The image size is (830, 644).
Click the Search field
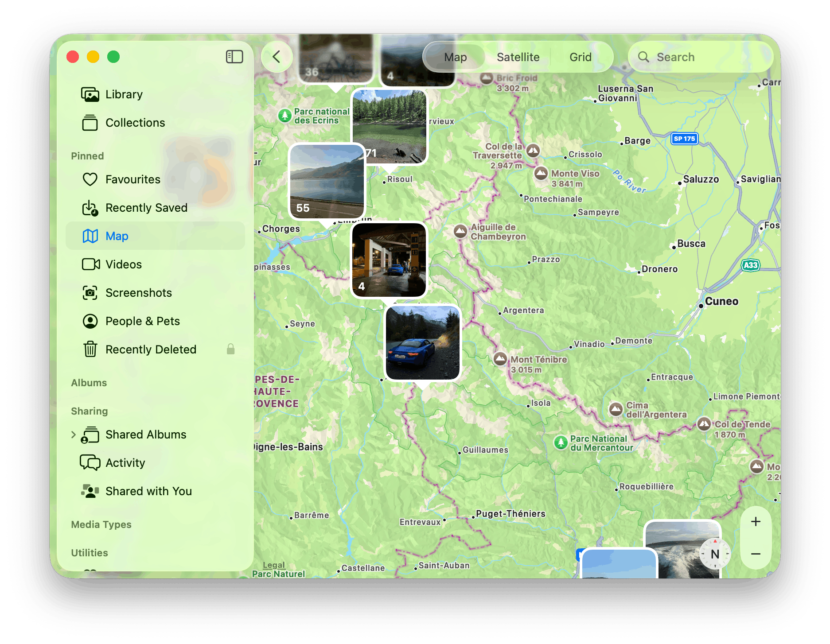click(700, 57)
